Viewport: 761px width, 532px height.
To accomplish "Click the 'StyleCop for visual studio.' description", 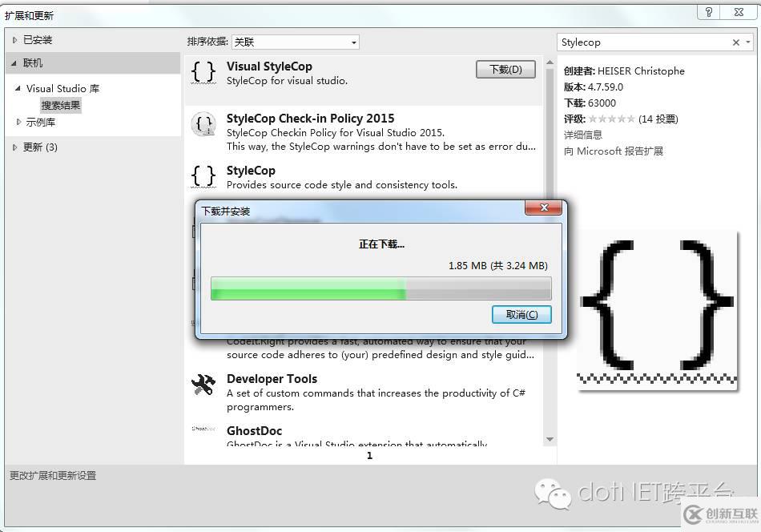I will [x=288, y=81].
